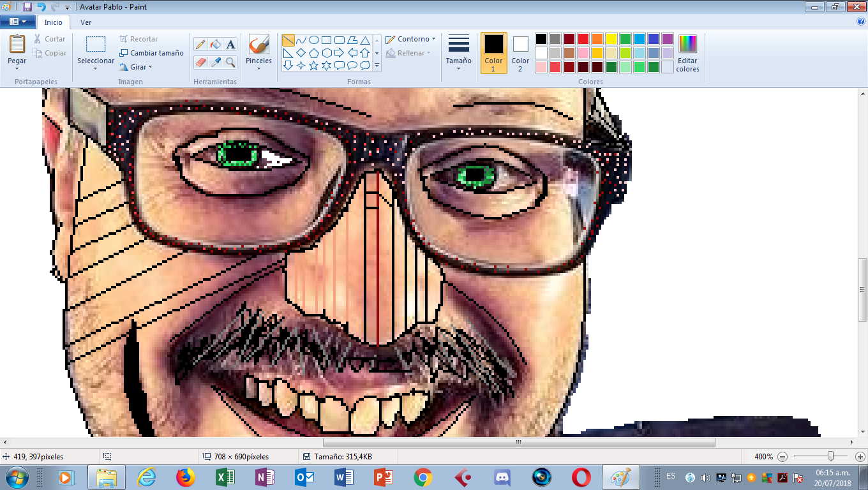
Task: Open Firefox from the taskbar
Action: 185,477
